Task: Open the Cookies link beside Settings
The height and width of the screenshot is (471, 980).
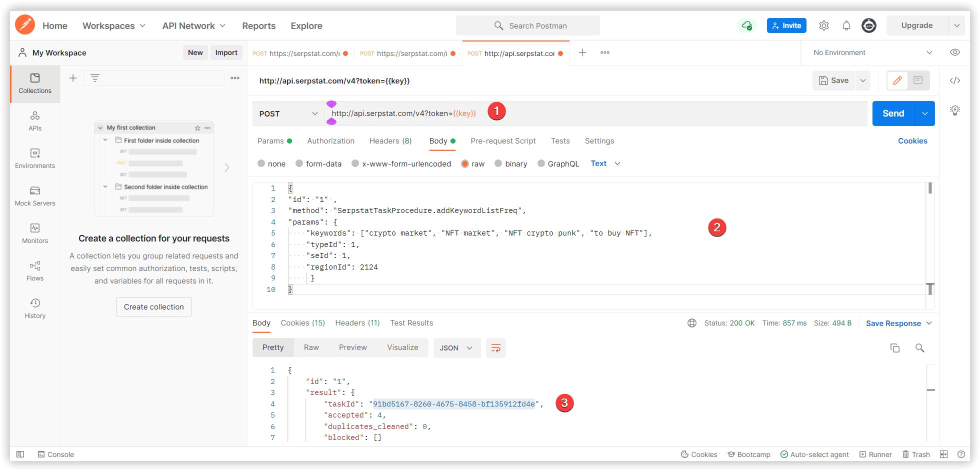Action: [x=912, y=141]
